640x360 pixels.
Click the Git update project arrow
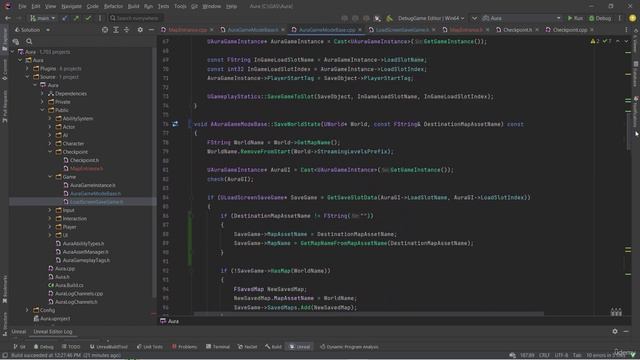click(x=64, y=18)
